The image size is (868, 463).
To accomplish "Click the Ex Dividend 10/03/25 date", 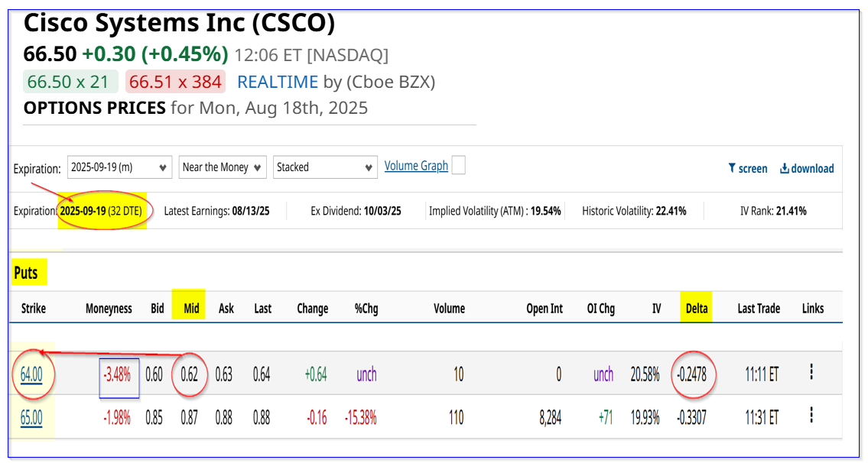I will (382, 211).
